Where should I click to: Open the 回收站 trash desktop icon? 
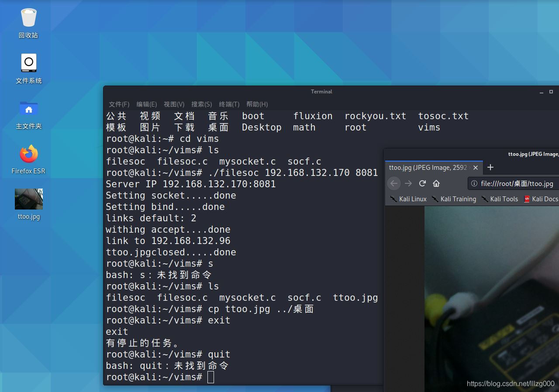28,23
